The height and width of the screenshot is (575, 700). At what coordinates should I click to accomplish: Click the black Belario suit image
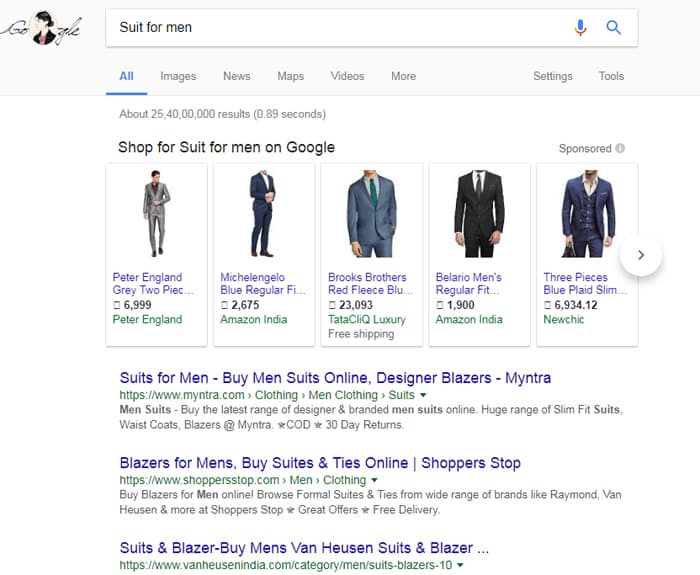479,213
